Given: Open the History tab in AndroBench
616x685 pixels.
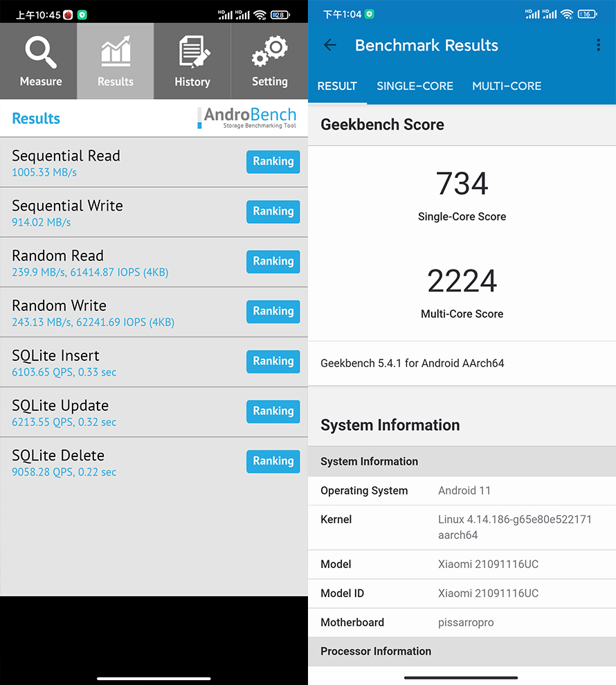Looking at the screenshot, I should click(192, 61).
